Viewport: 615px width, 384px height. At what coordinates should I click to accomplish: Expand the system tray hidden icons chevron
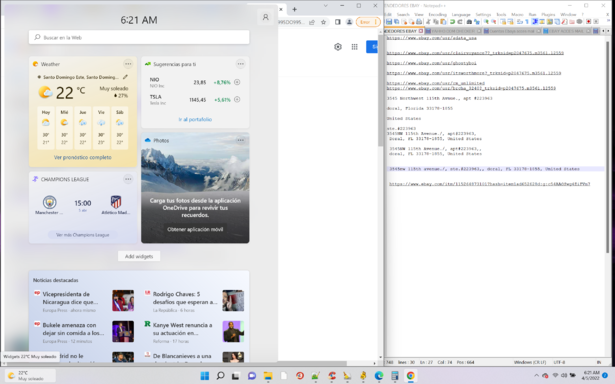click(536, 376)
